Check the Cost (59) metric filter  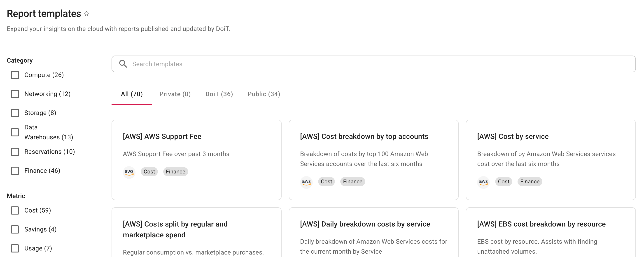(15, 210)
